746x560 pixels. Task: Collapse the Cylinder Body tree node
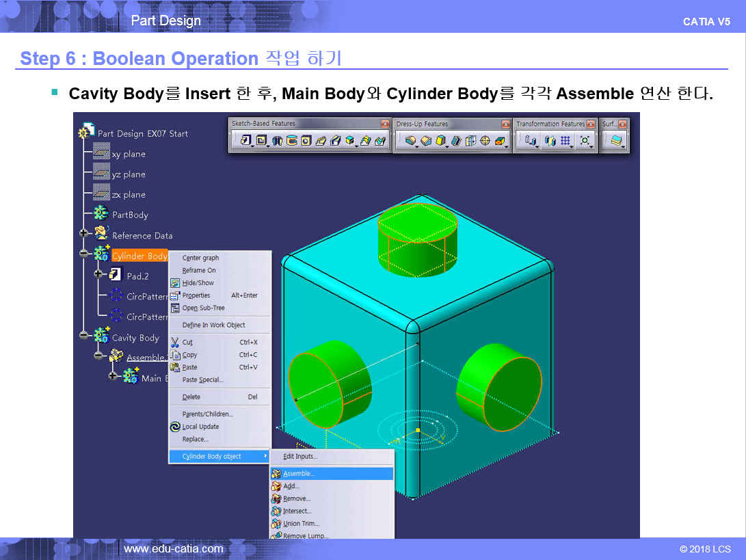[x=84, y=254]
